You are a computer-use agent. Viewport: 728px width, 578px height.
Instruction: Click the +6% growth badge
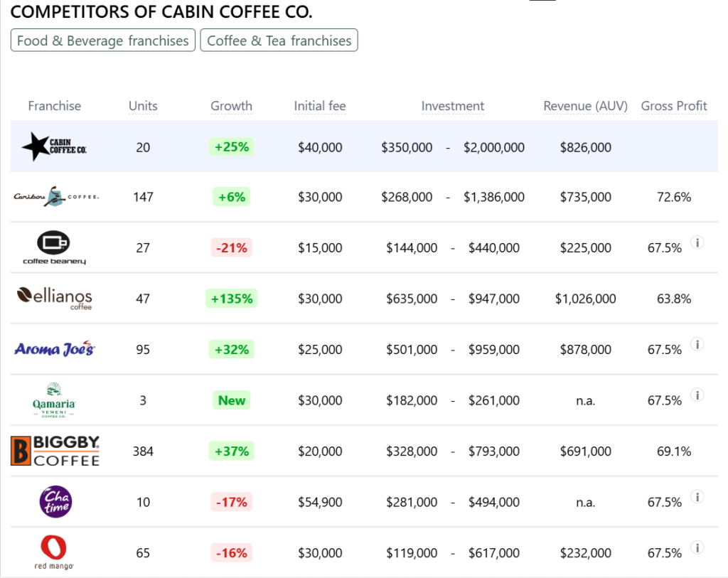[231, 197]
